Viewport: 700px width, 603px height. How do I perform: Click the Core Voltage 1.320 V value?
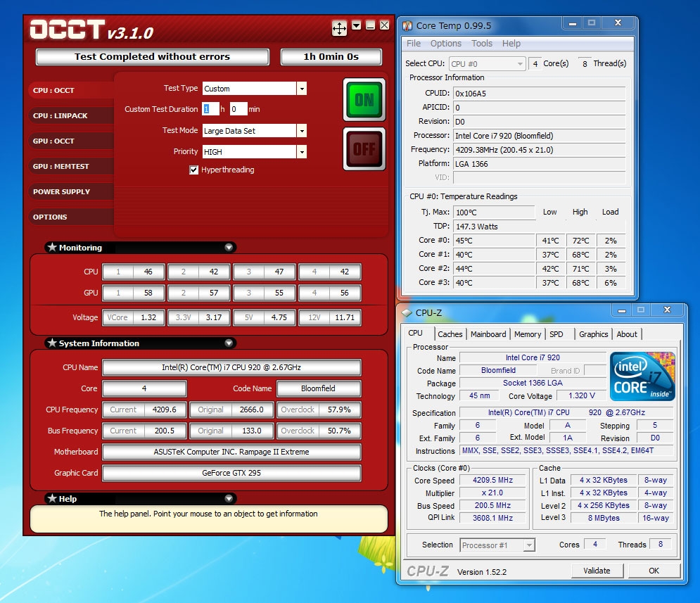coord(581,395)
